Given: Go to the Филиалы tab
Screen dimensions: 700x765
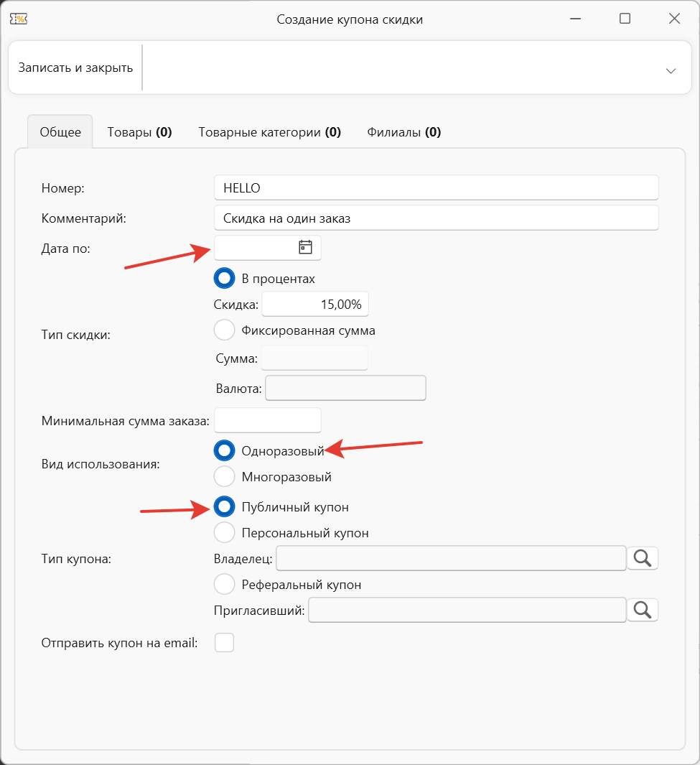Looking at the screenshot, I should (403, 132).
